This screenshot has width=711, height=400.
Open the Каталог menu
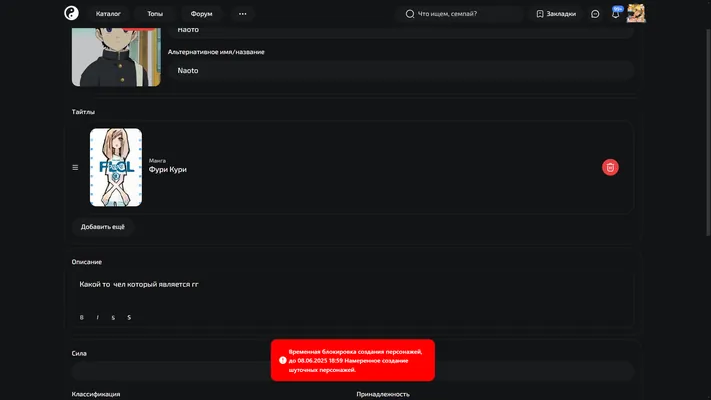click(108, 14)
